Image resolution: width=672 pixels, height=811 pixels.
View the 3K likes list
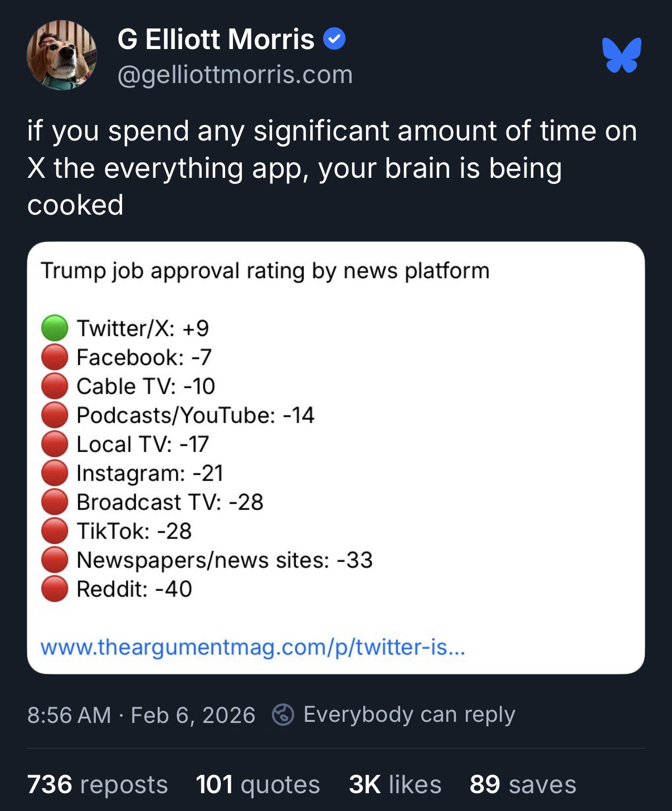(x=395, y=784)
